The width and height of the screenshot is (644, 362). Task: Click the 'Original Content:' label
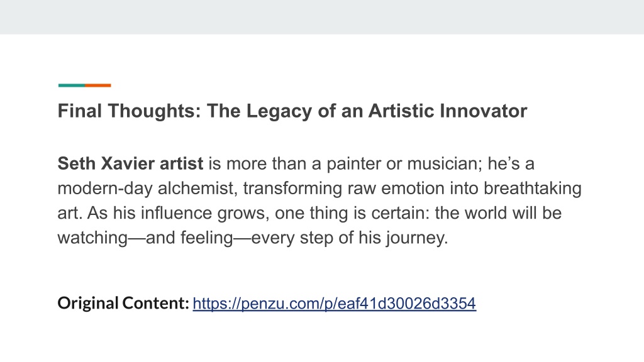(123, 304)
